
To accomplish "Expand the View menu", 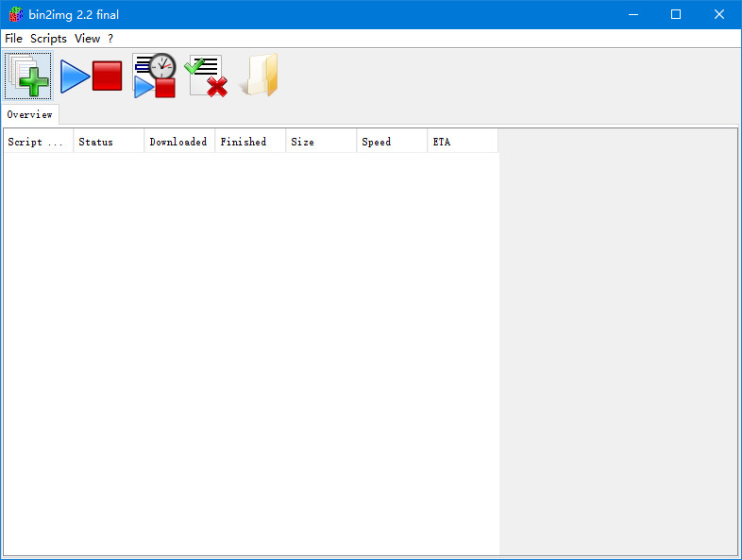I will click(x=87, y=39).
